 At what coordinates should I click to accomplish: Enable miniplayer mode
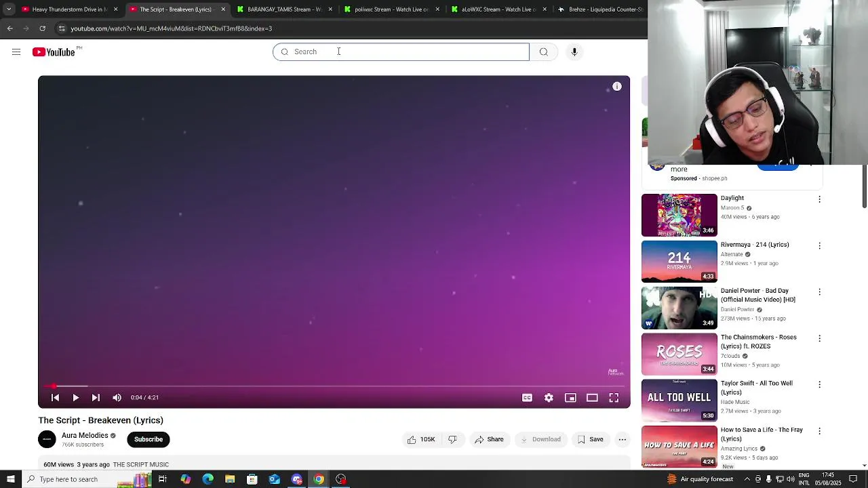(570, 398)
